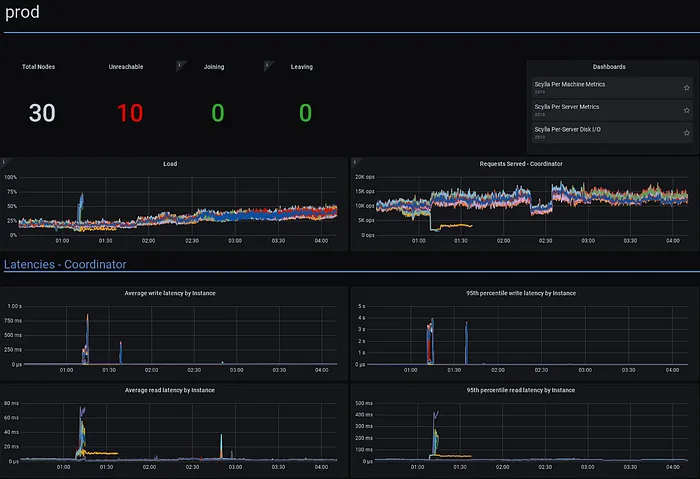Collapse the prod row header

pos(22,12)
